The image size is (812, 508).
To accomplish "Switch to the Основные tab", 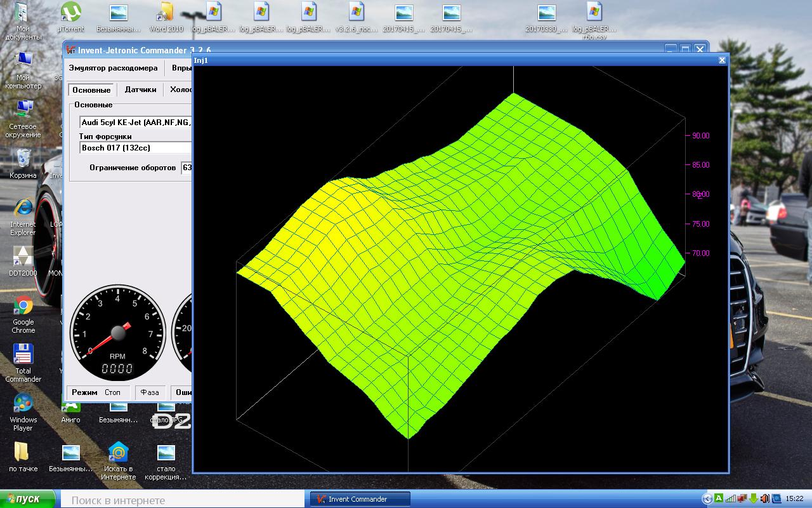I will [x=91, y=90].
